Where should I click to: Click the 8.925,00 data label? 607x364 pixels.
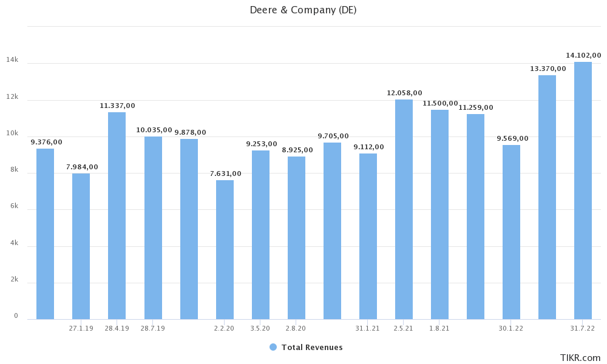tap(297, 150)
